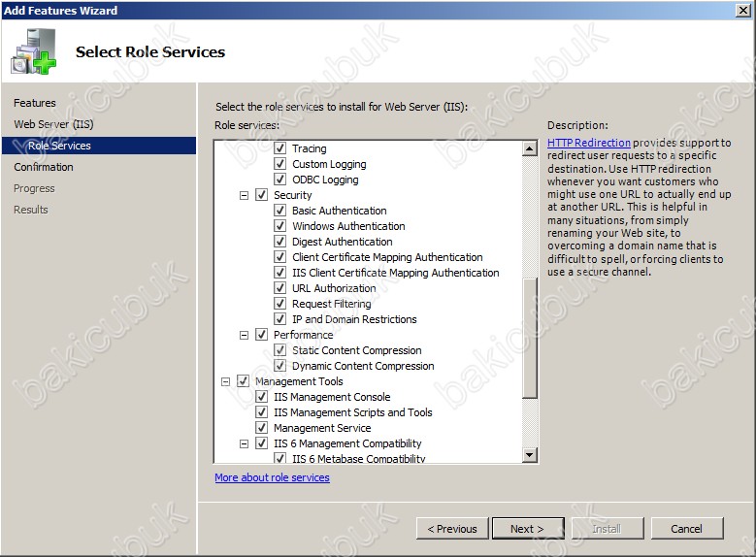Screen dimensions: 756x557
Task: Close the Add Features Wizard window
Action: [x=743, y=10]
